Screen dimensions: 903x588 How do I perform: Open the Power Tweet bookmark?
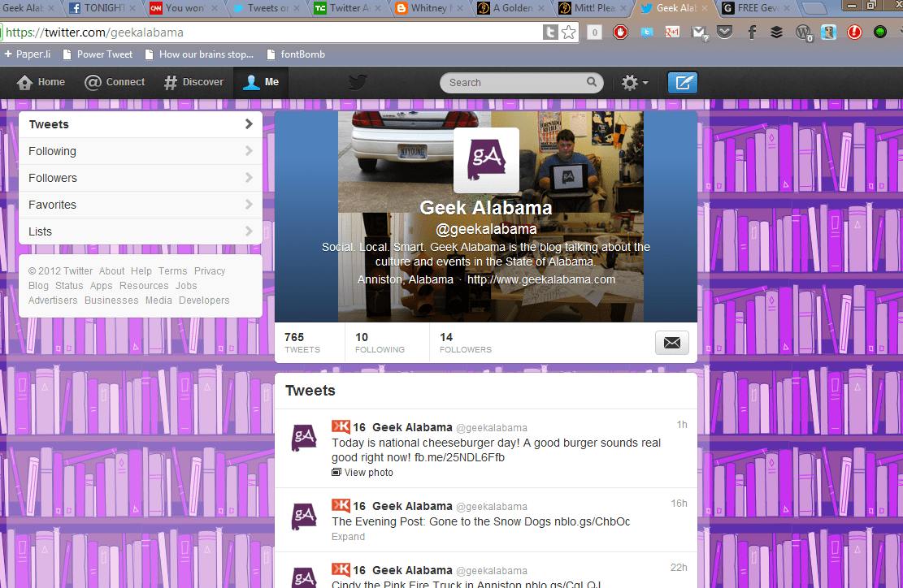[x=98, y=54]
